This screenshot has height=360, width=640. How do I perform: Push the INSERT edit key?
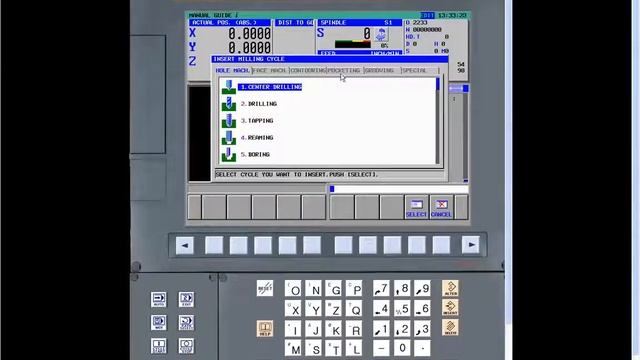coord(450,308)
